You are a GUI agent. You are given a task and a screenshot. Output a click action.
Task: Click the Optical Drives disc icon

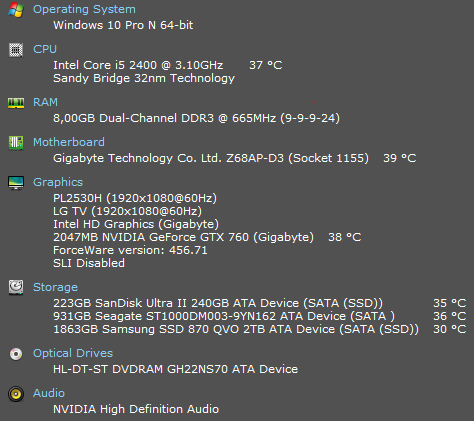[16, 354]
